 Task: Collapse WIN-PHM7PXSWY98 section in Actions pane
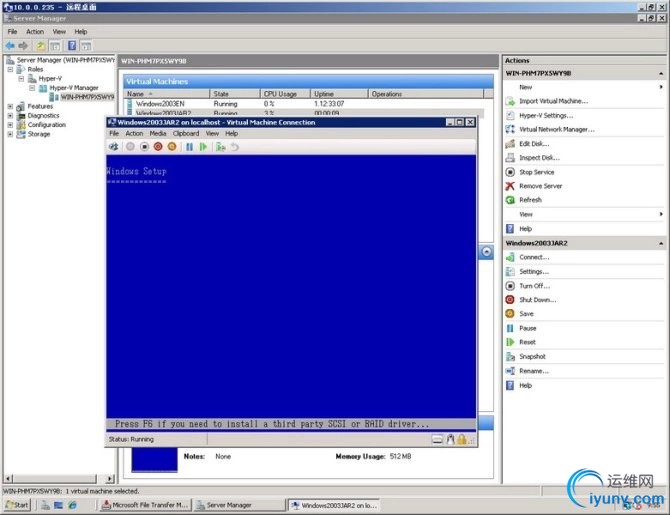click(661, 74)
